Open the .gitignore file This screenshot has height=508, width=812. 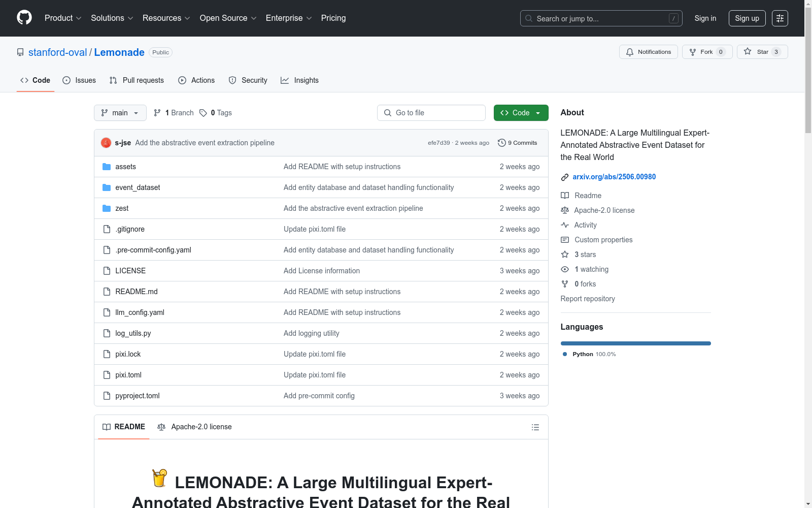tap(130, 229)
